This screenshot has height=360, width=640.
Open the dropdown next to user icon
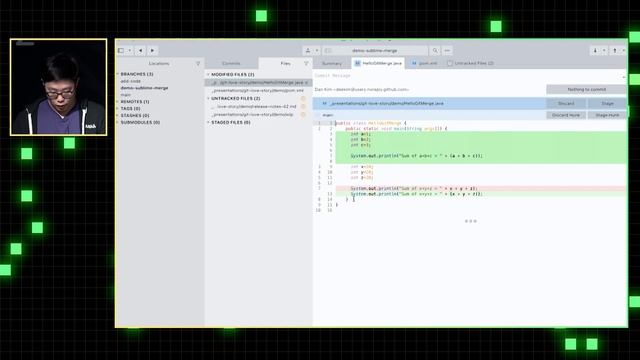317,51
